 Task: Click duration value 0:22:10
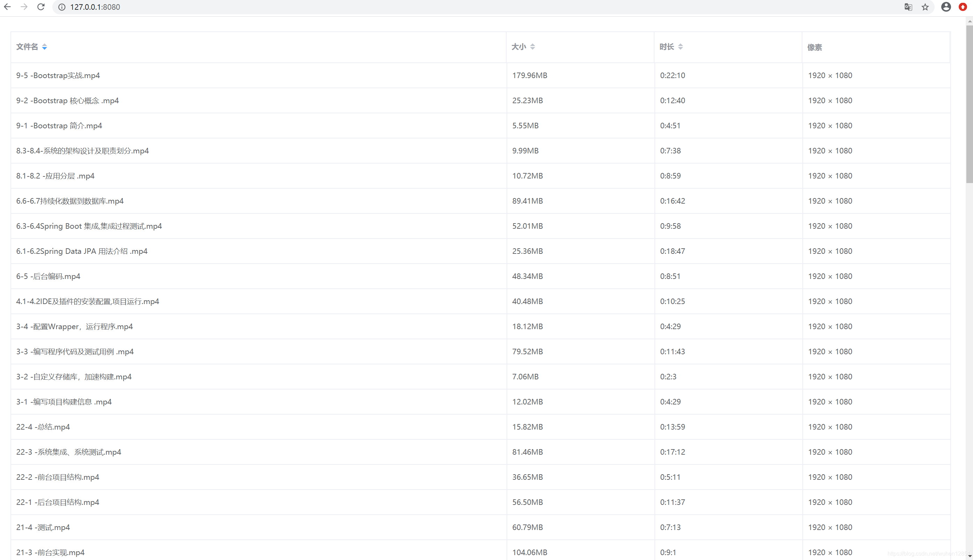[673, 75]
